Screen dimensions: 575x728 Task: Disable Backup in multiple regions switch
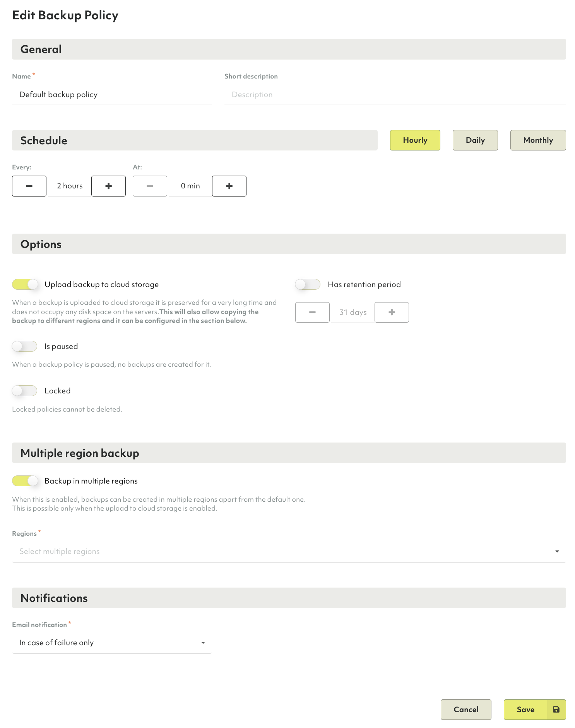[25, 481]
